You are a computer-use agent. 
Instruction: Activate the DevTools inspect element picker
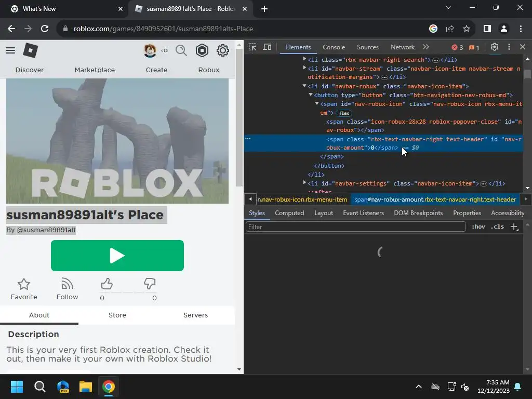click(x=253, y=47)
